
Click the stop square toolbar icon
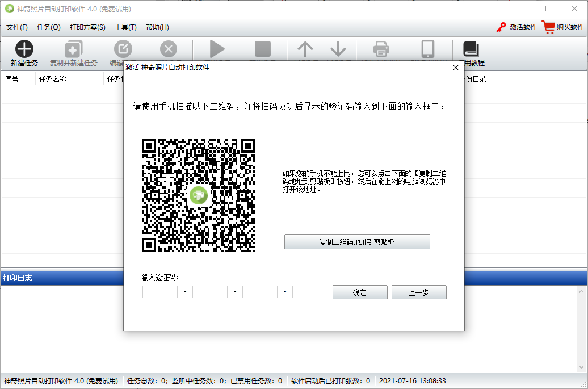(262, 49)
